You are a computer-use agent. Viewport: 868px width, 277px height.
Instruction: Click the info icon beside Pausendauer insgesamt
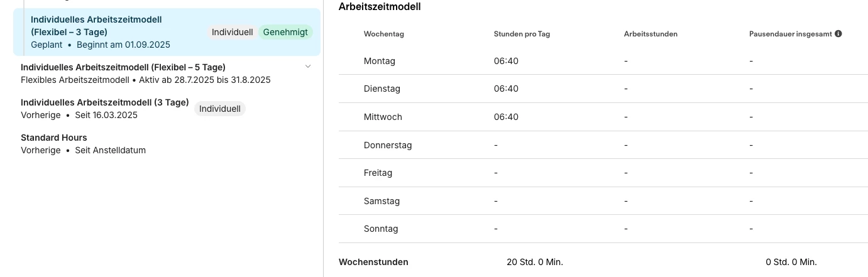tap(838, 34)
